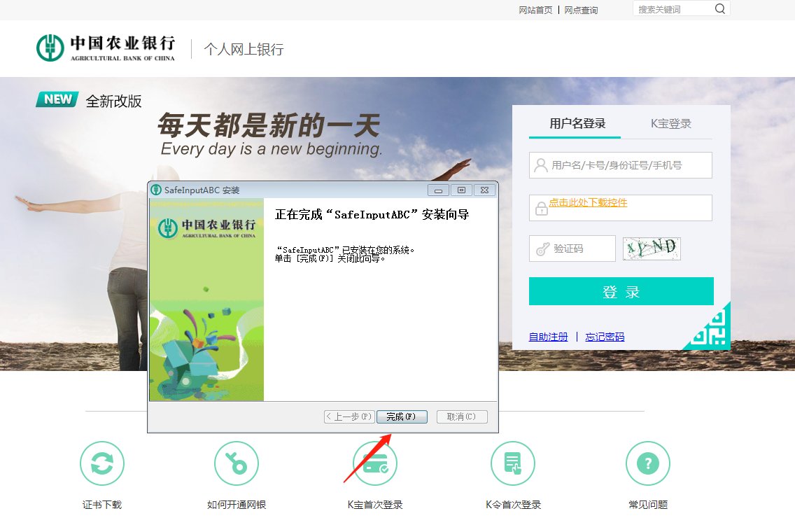Click 取消(C) in the installer dialog
The image size is (795, 532).
pos(461,416)
